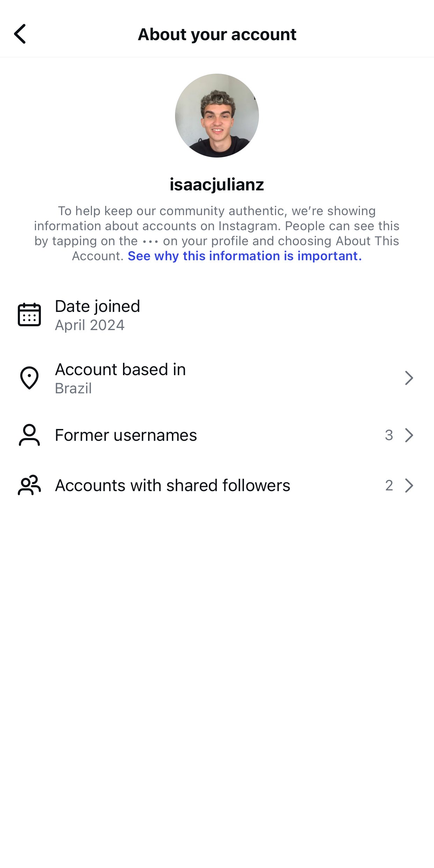Click the Former usernames count 3
This screenshot has width=434, height=868.
pyautogui.click(x=389, y=435)
